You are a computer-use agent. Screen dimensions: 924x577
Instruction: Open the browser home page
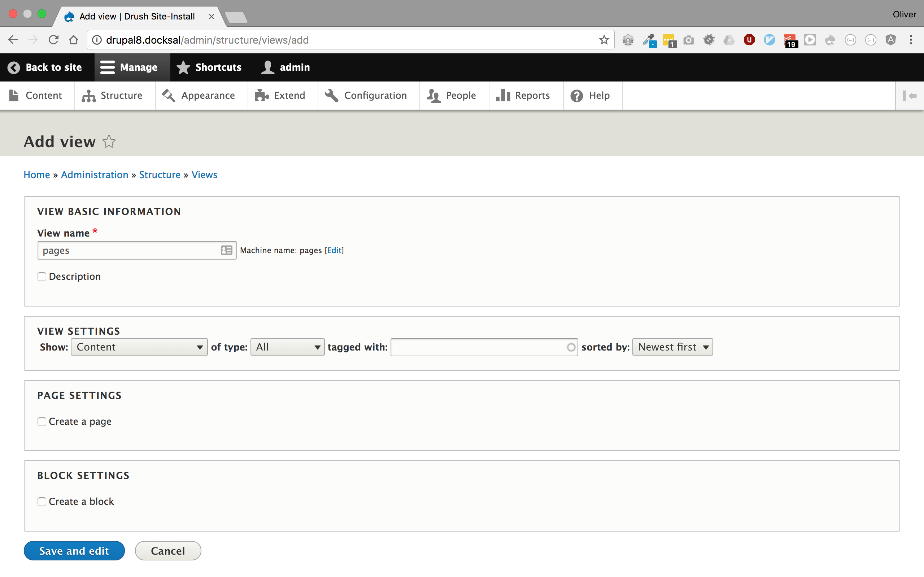click(74, 40)
